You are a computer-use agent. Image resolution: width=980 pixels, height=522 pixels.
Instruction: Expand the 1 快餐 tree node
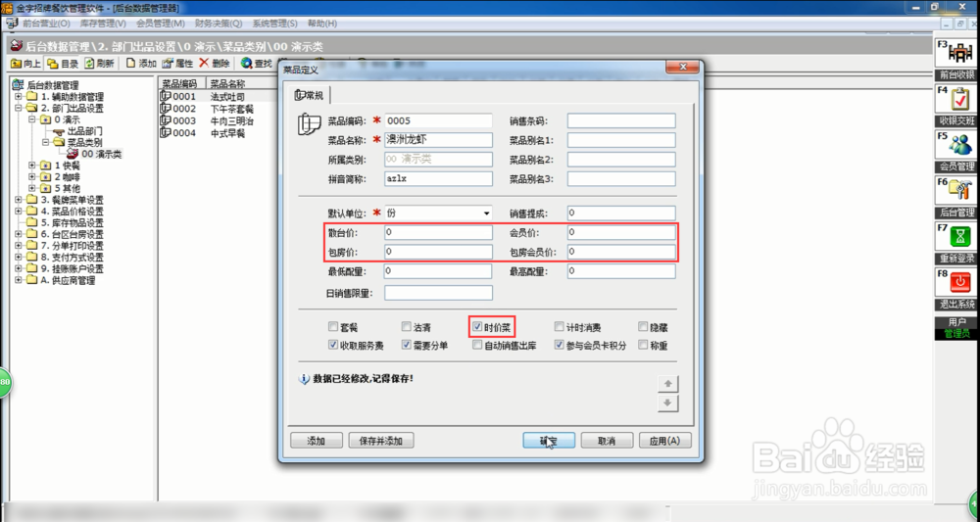tap(32, 166)
